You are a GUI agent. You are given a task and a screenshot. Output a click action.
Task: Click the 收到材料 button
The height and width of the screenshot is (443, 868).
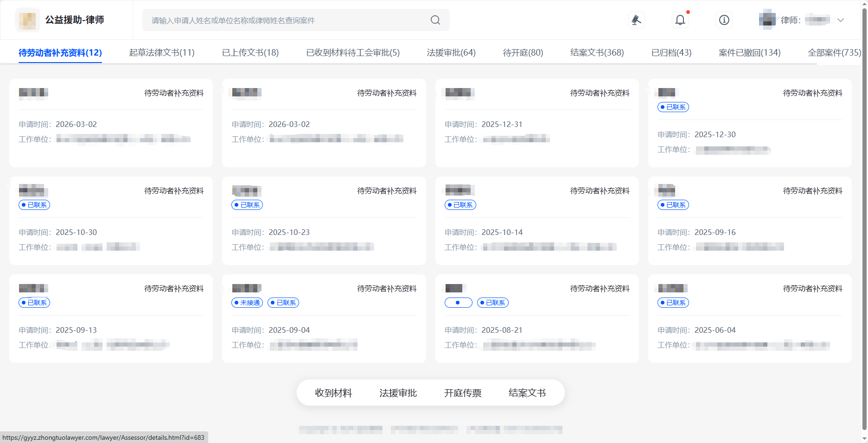pyautogui.click(x=333, y=393)
